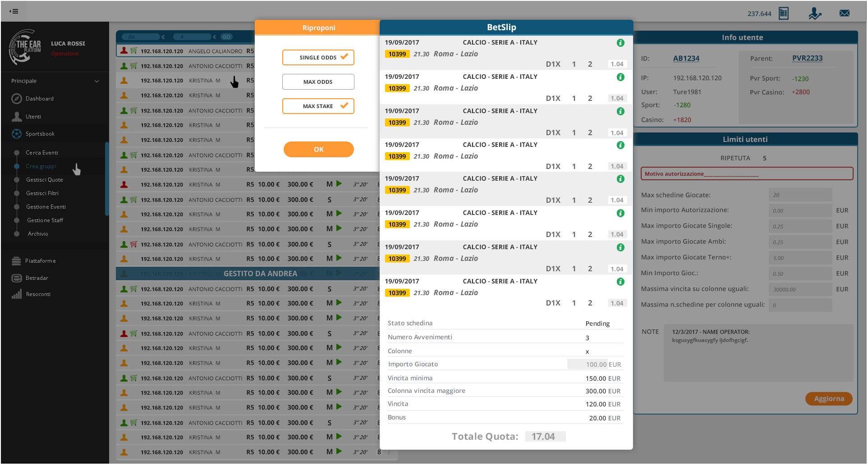Click the cart icon on the ANGELO CALIANDRO row
The height and width of the screenshot is (465, 868).
133,50
